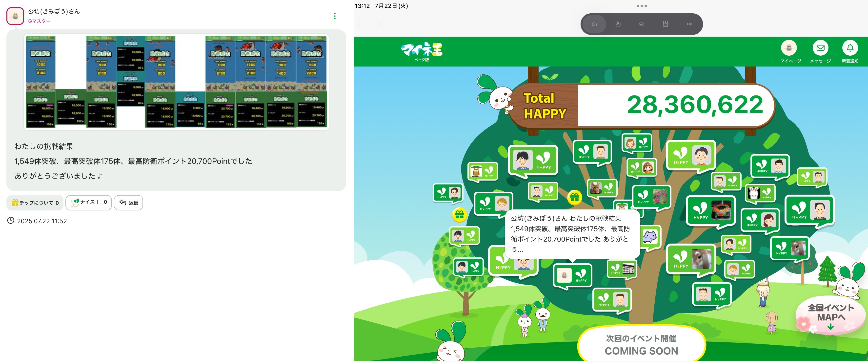
Task: Click the yellow gift icon near the speech bubble
Action: 575,198
